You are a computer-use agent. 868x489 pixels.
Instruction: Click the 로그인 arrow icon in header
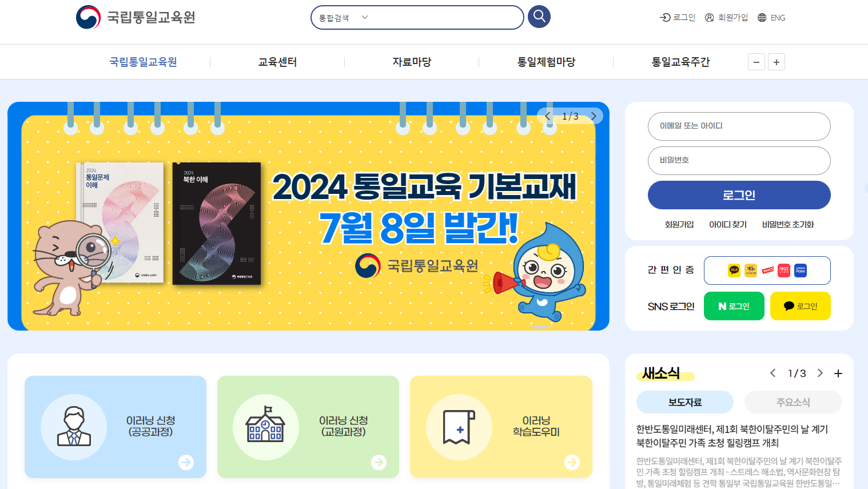click(665, 18)
